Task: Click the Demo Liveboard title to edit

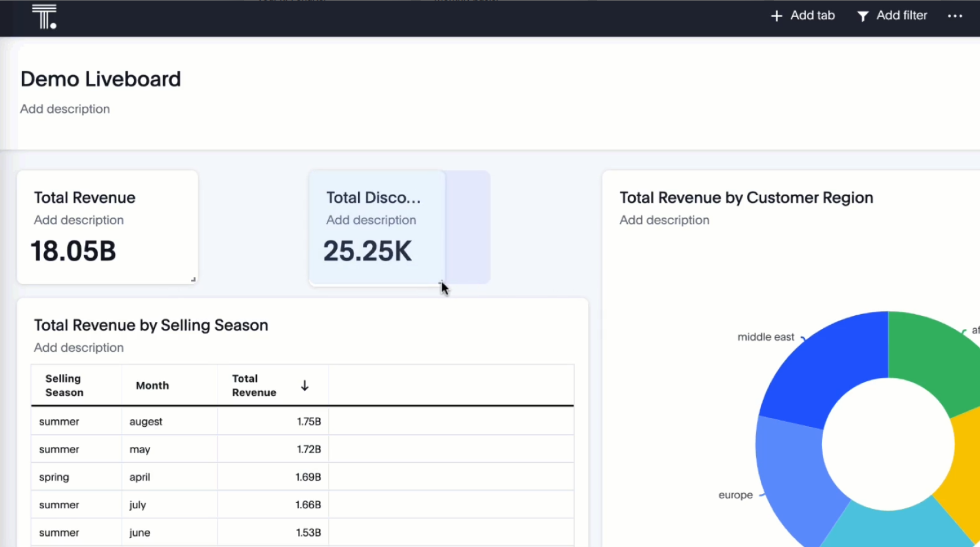Action: click(x=100, y=78)
